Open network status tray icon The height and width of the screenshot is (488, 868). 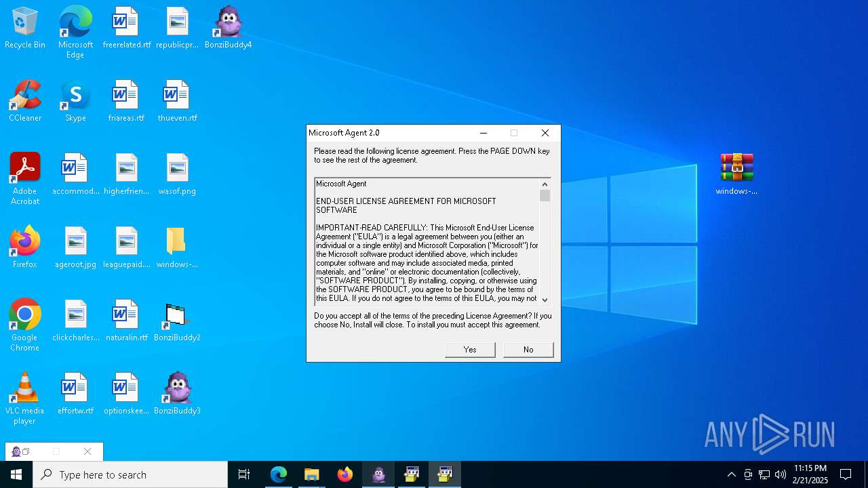click(x=764, y=474)
